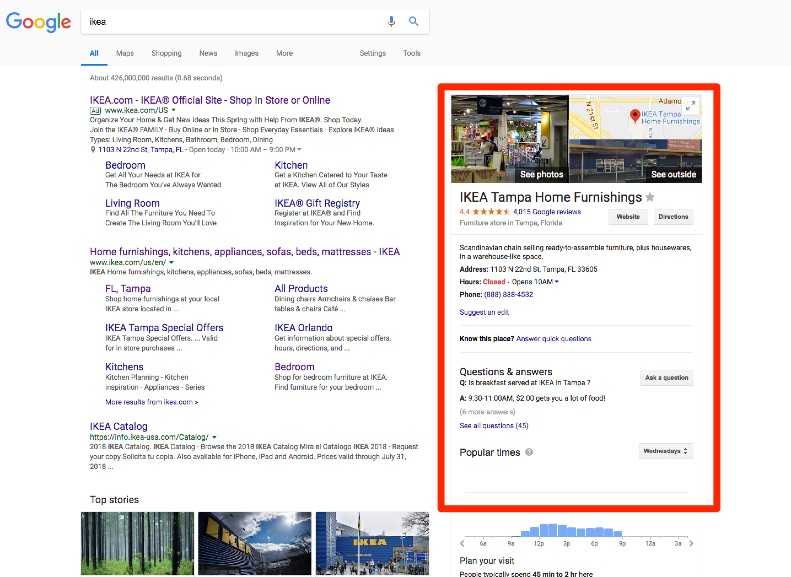Go to next day in popular times chart
Viewport: 791px width, 577px height.
pyautogui.click(x=692, y=542)
